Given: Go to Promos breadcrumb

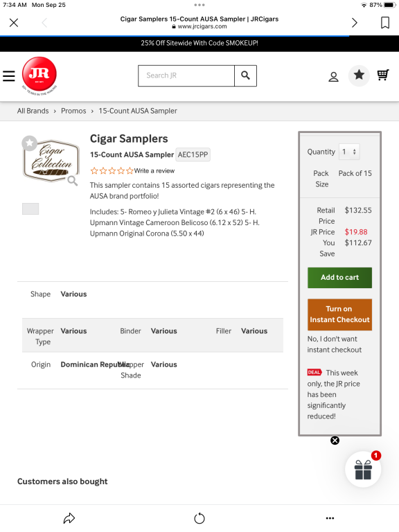Looking at the screenshot, I should click(73, 111).
